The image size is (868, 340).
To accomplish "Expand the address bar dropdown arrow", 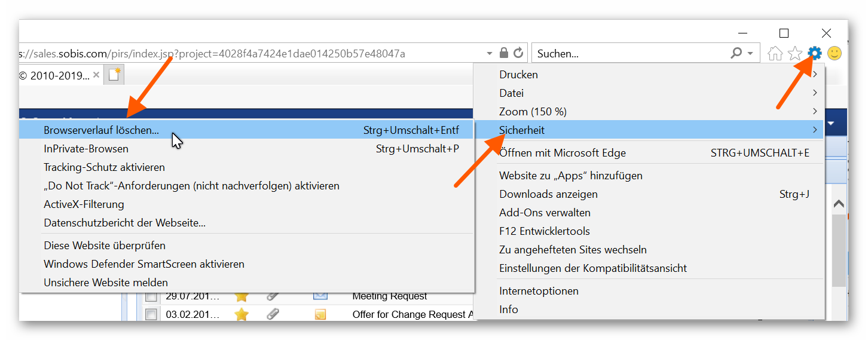I will [490, 53].
